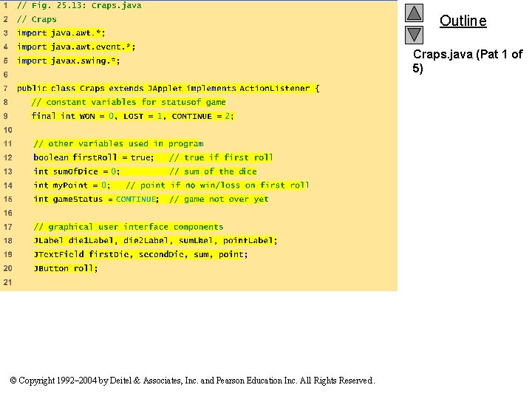Click the 'boolean firstRoll = true;' statement
Image resolution: width=532 pixels, height=399 pixels.
click(93, 157)
